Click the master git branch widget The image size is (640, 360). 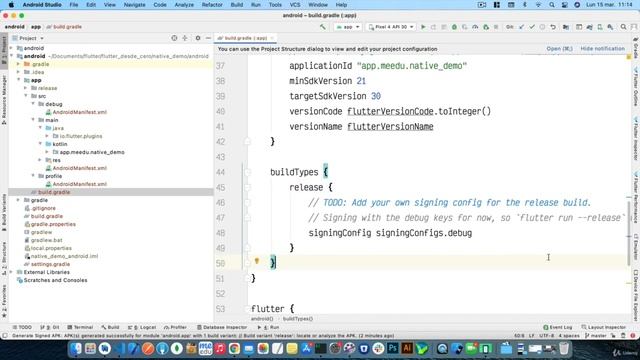[x=596, y=336]
